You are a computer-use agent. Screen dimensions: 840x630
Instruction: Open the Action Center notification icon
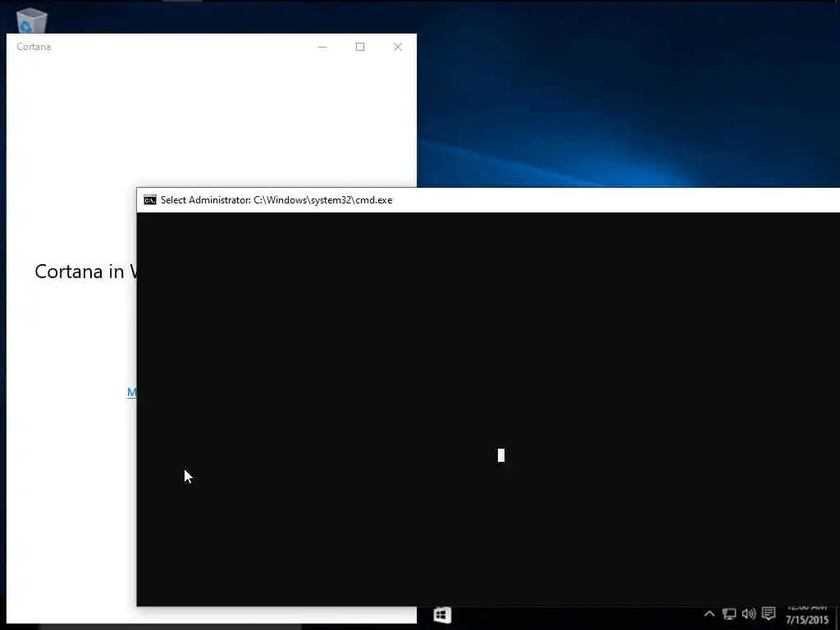point(769,614)
